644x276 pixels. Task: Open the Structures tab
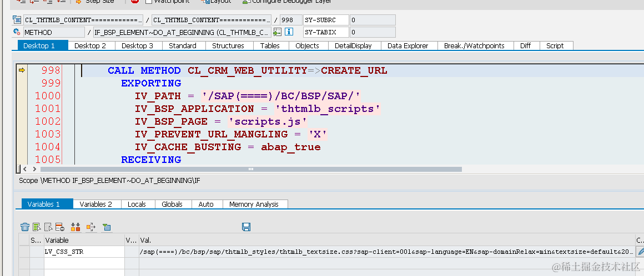coord(228,45)
